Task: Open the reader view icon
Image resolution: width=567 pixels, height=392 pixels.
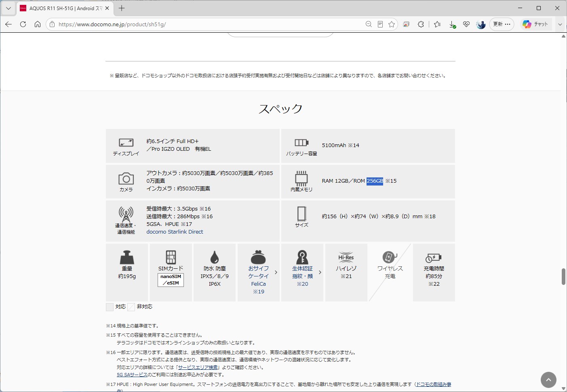Action: (380, 24)
